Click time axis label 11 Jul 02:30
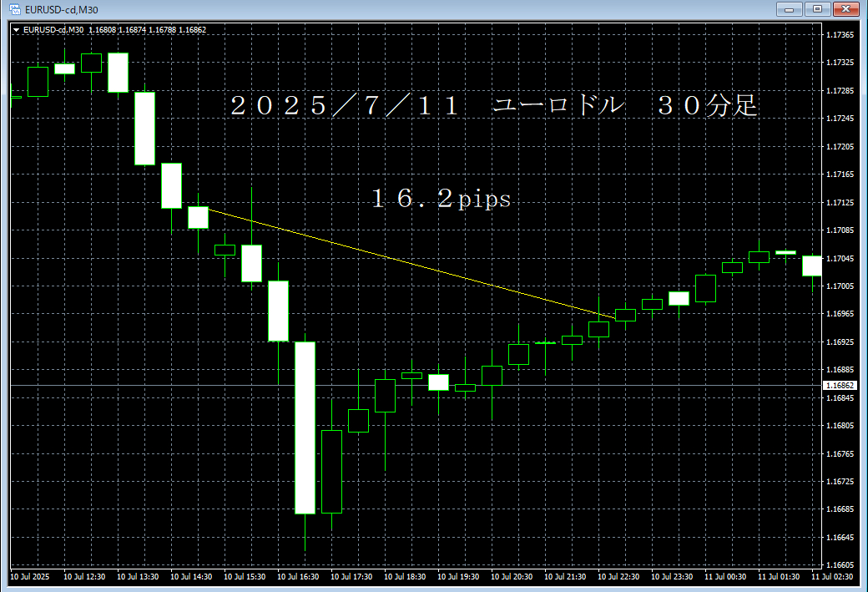Viewport: 868px width, 592px height. [832, 577]
